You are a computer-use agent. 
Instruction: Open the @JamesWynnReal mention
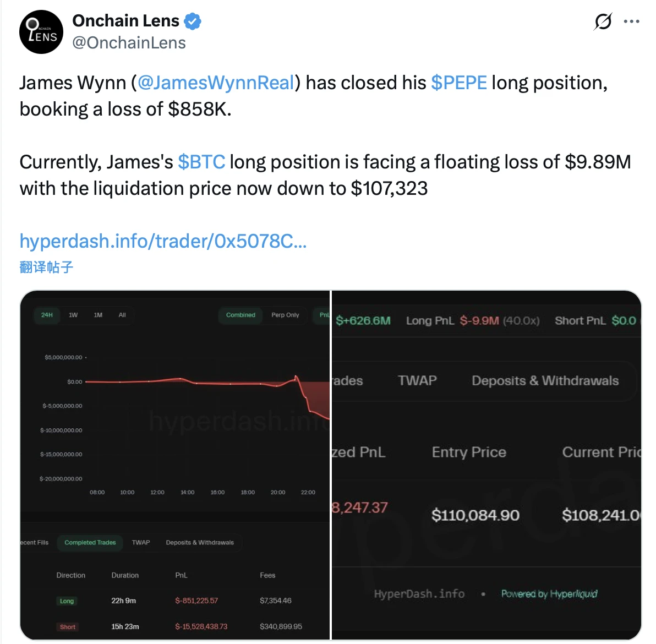216,83
